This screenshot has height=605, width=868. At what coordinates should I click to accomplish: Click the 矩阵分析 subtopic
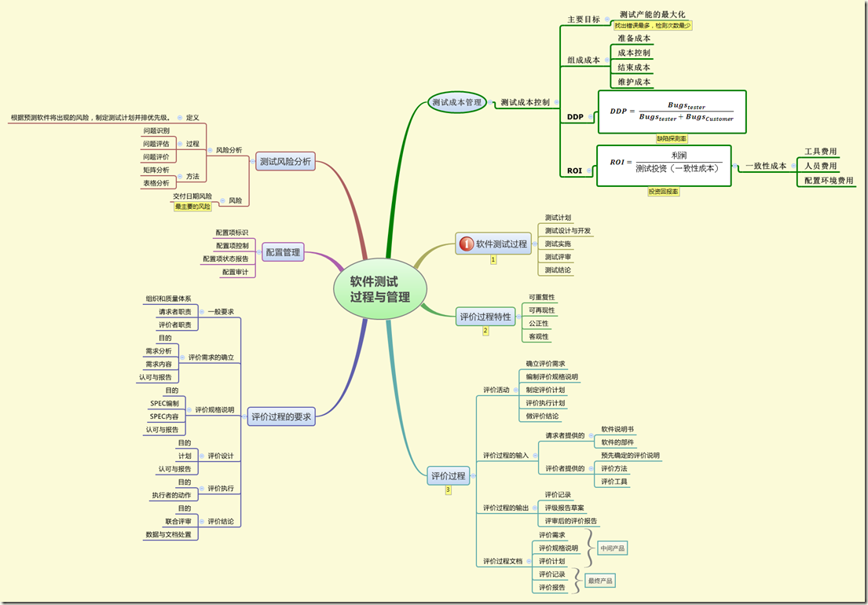[156, 170]
